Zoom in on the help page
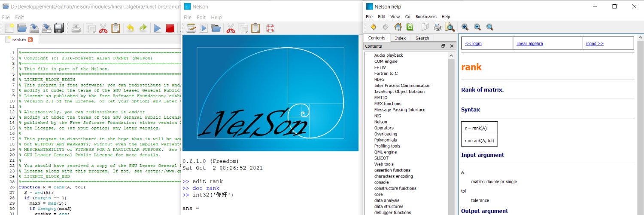The width and height of the screenshot is (644, 215). point(465,27)
